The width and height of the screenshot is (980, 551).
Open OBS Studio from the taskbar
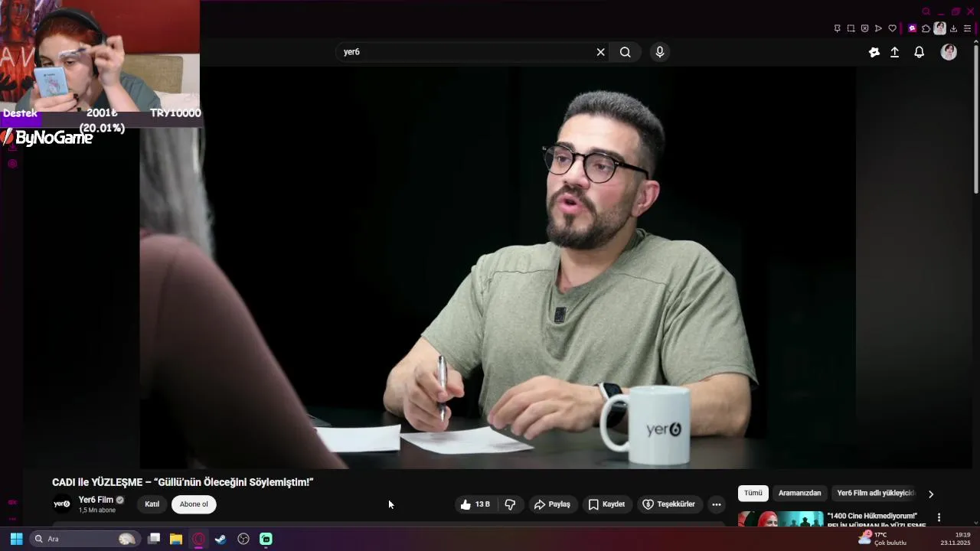[243, 539]
